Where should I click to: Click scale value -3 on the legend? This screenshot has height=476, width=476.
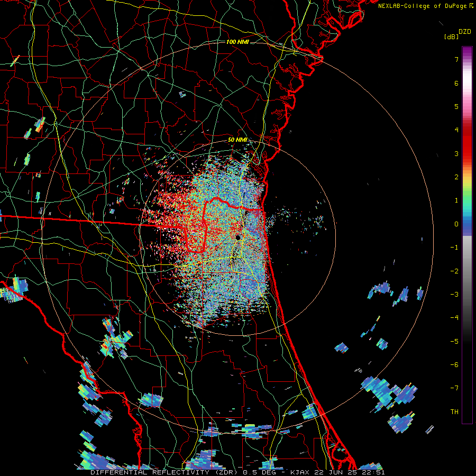tap(454, 295)
